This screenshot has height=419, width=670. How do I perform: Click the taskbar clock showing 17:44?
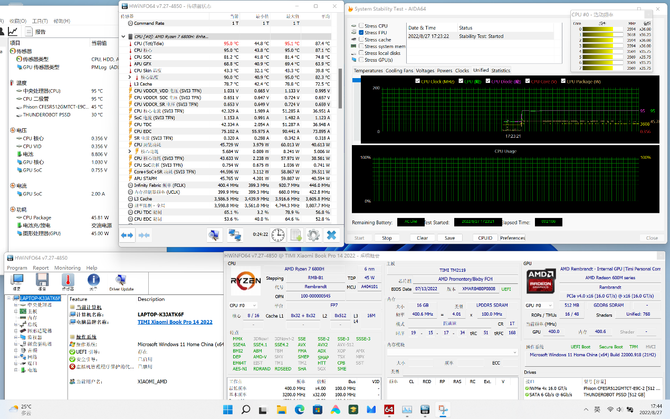click(650, 409)
